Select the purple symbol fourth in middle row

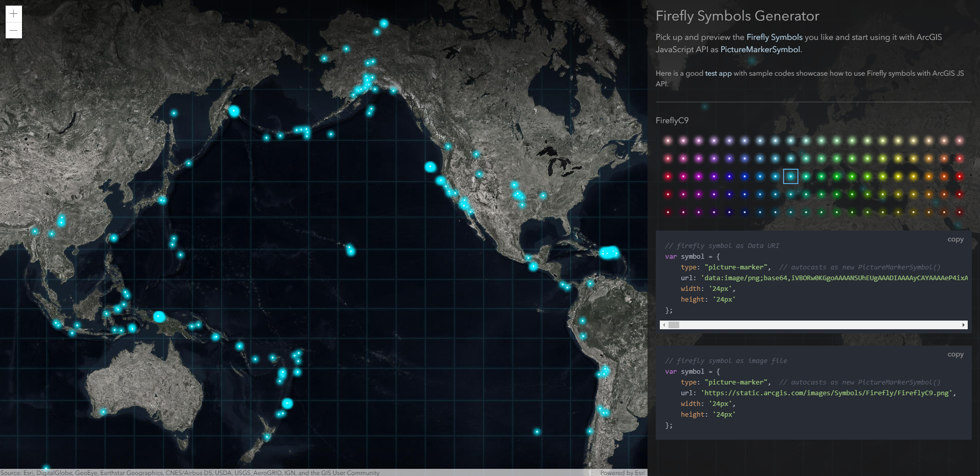[714, 176]
